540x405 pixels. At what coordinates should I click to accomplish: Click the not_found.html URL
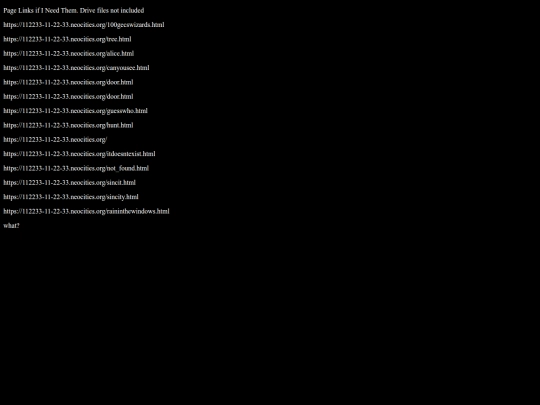[76, 168]
